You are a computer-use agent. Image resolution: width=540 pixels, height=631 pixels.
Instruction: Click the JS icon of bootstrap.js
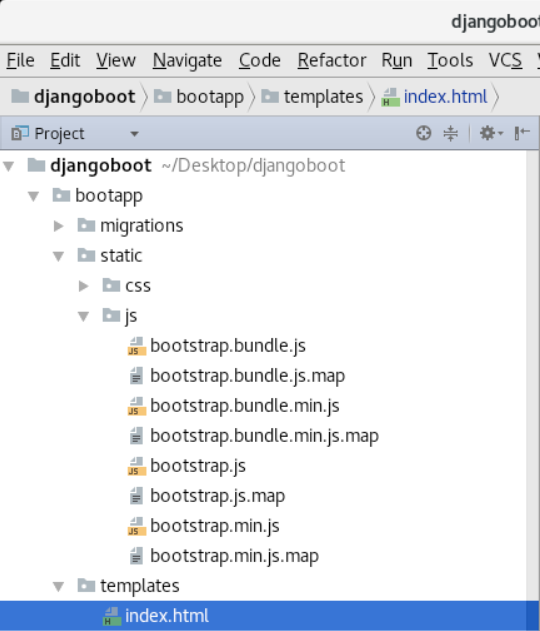tap(136, 466)
